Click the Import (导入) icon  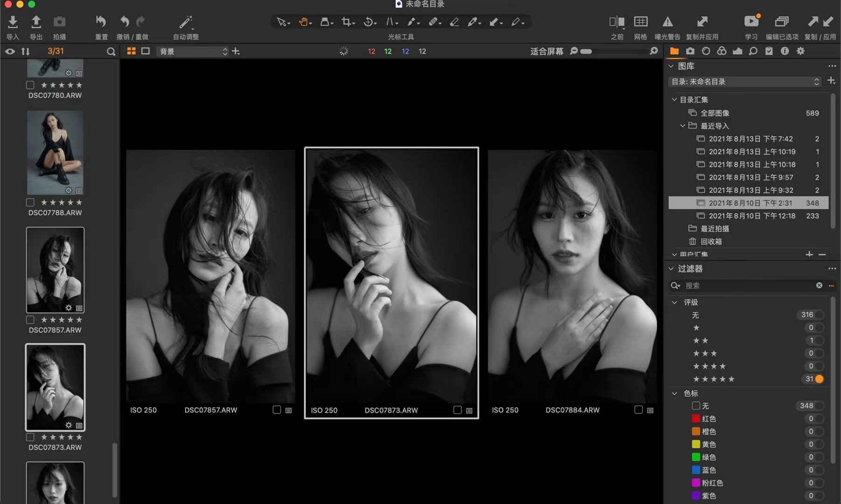point(13,22)
